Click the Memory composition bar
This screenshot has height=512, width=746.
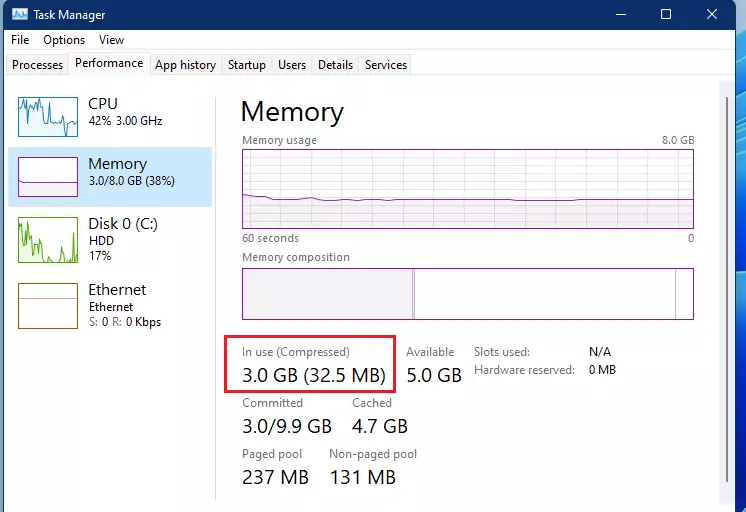tap(468, 294)
